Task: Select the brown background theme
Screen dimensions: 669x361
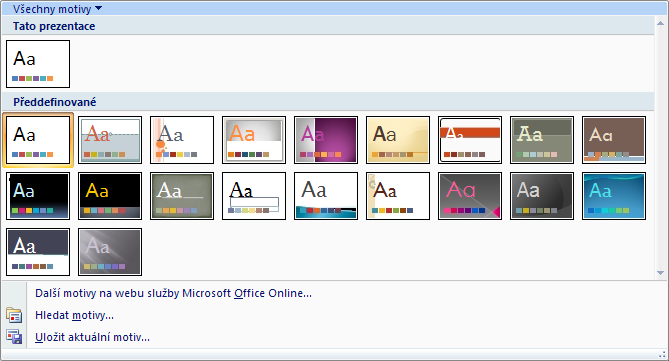Action: click(x=614, y=140)
